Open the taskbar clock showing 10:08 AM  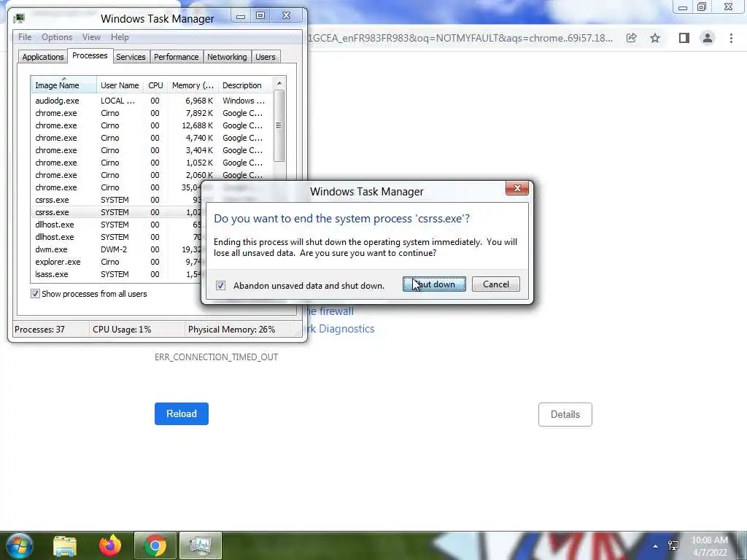[x=709, y=546]
